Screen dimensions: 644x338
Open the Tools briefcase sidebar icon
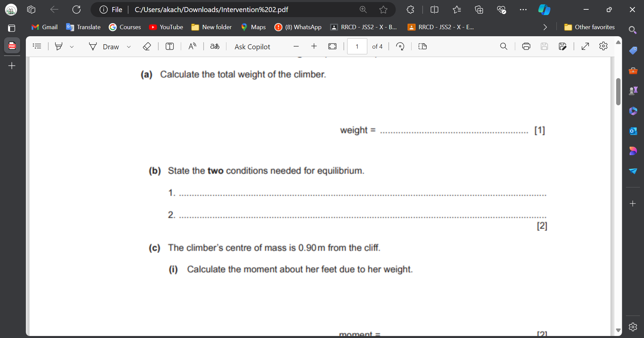pyautogui.click(x=633, y=71)
